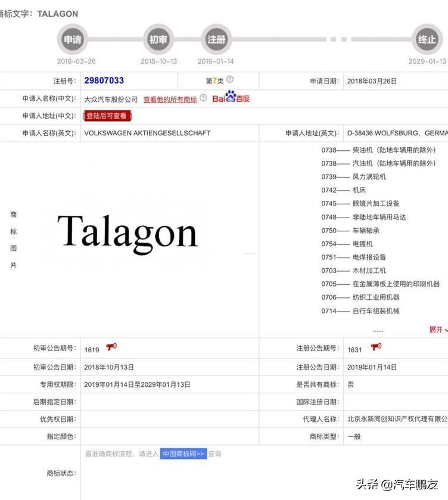This screenshot has height=500, width=448.
Task: Click the 第7类 class label
Action: 214,81
